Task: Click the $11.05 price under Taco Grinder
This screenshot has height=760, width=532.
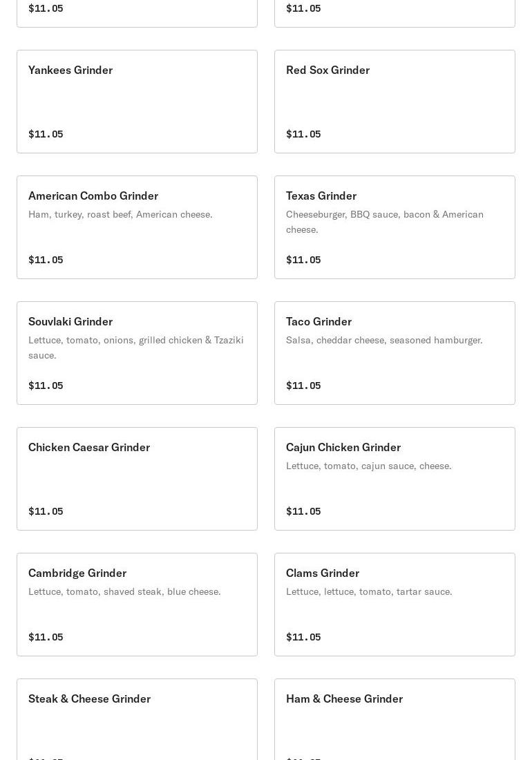Action: [303, 386]
